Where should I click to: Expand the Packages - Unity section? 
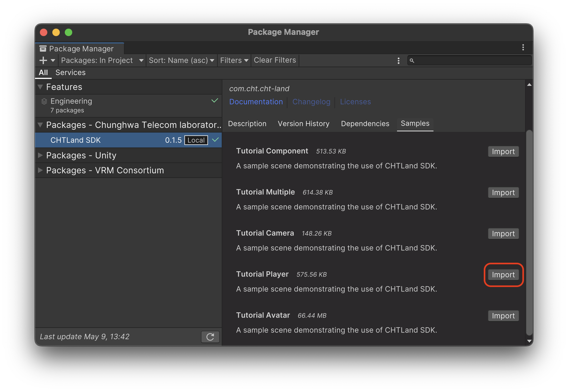40,155
